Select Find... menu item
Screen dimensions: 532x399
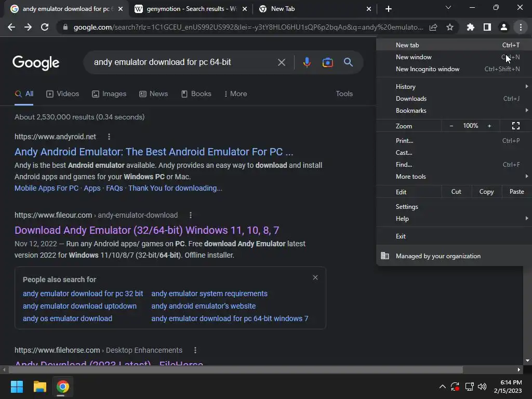pos(454,165)
